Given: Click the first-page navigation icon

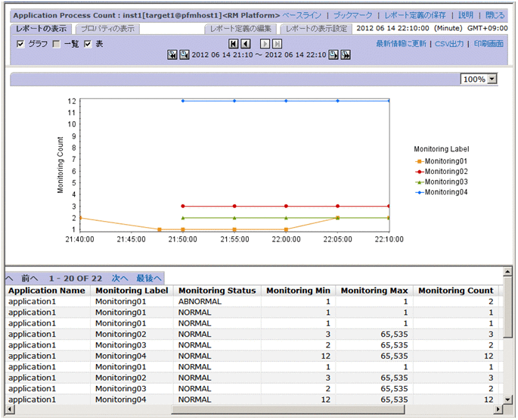Looking at the screenshot, I should [234, 45].
